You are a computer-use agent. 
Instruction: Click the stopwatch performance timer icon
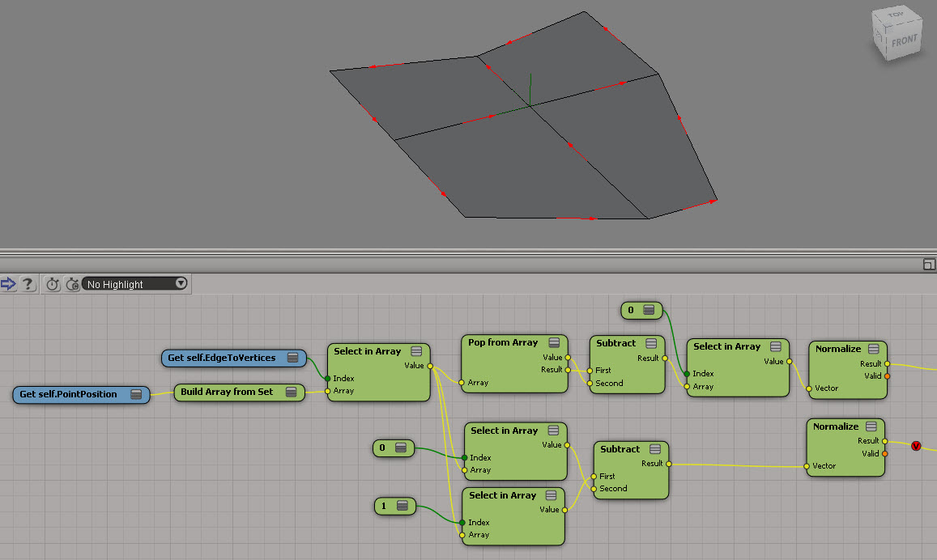click(53, 284)
